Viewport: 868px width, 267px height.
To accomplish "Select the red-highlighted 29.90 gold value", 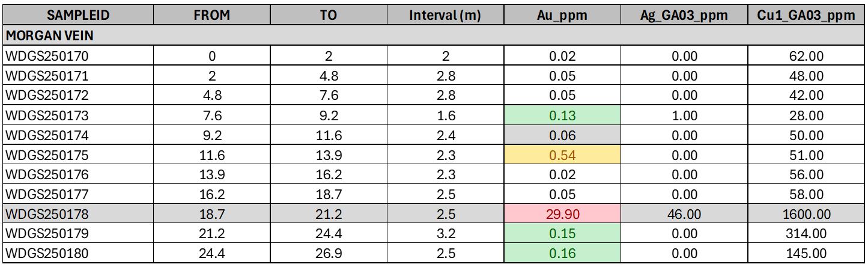I will 562,214.
